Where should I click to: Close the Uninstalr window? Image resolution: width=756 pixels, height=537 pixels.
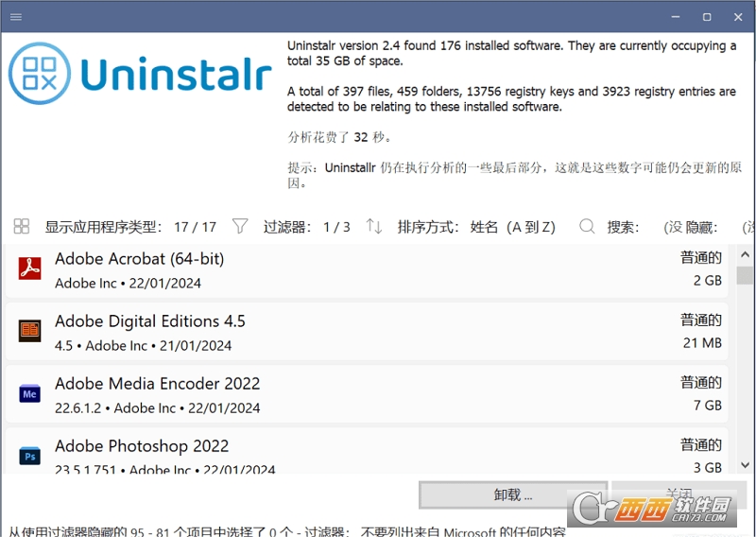[738, 17]
